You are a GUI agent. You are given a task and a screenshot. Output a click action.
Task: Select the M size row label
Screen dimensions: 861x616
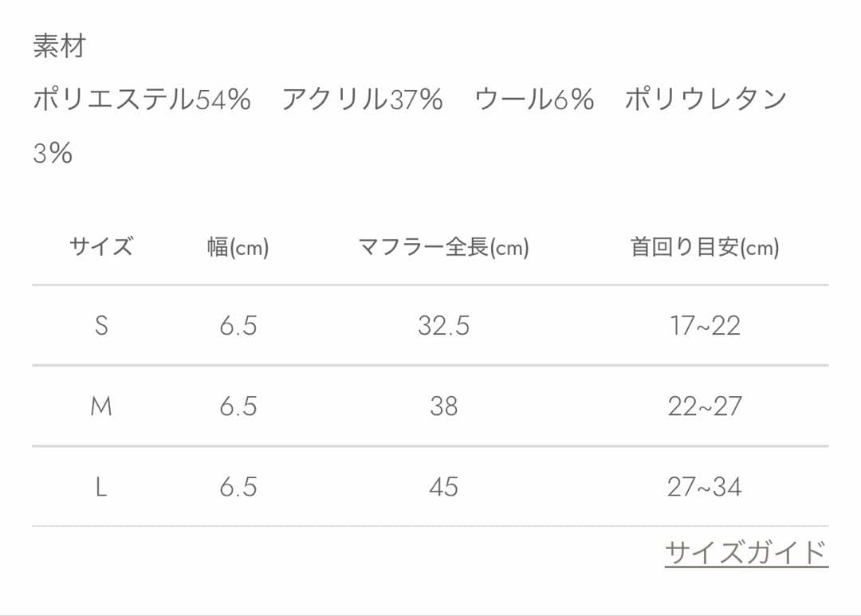[x=101, y=406]
